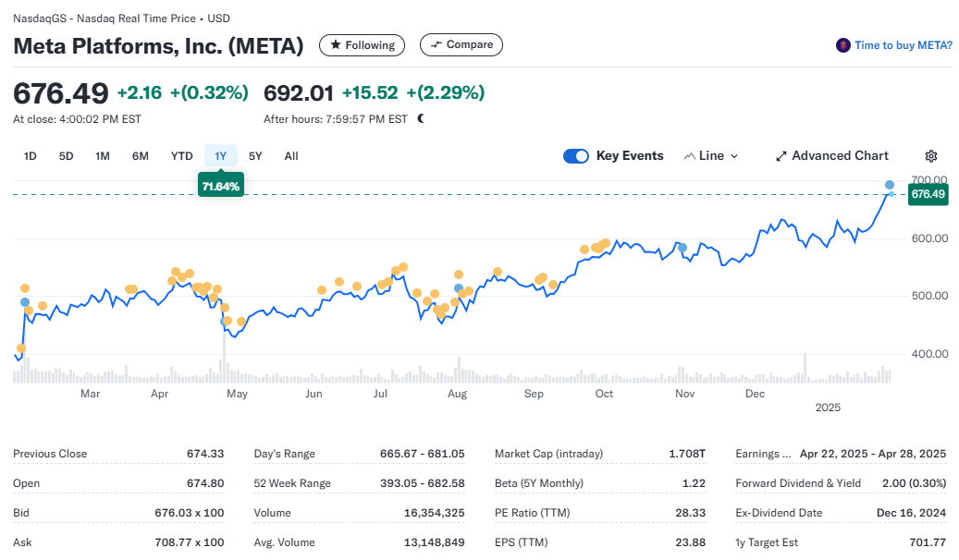This screenshot has width=959, height=560.
Task: Select the YTD time range tab
Action: coord(181,156)
